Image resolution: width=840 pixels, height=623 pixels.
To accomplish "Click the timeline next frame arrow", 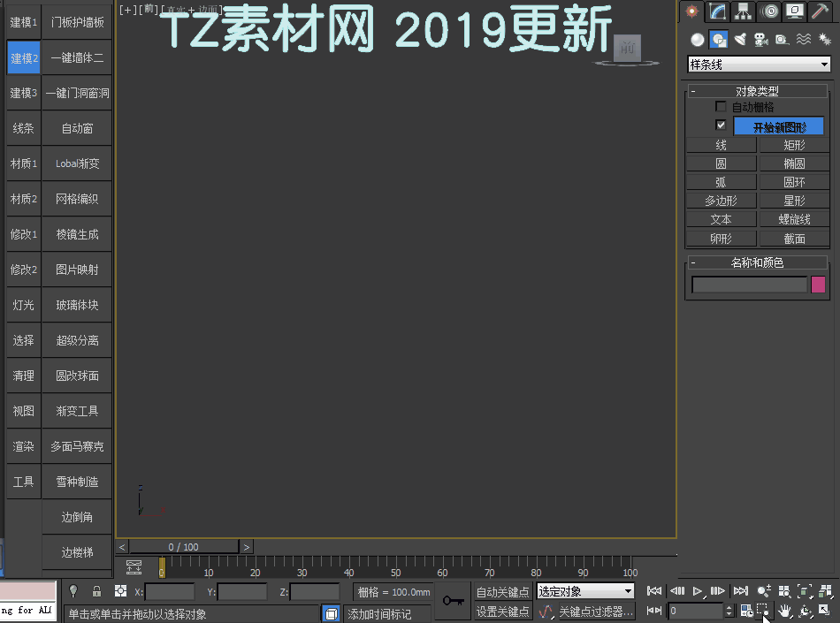I will point(247,547).
